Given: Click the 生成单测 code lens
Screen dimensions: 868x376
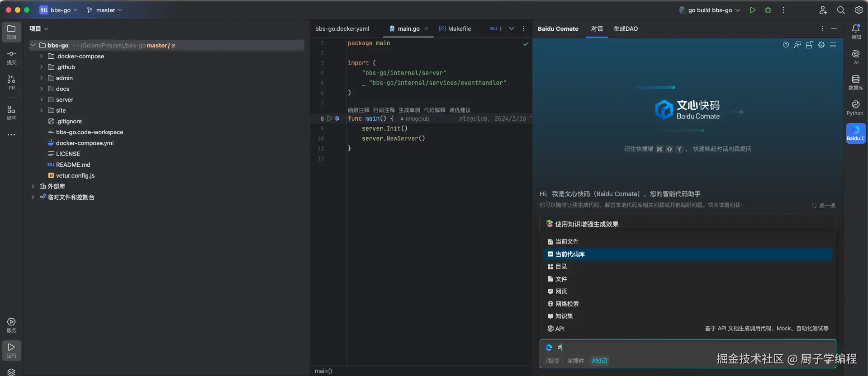Looking at the screenshot, I should pyautogui.click(x=409, y=110).
